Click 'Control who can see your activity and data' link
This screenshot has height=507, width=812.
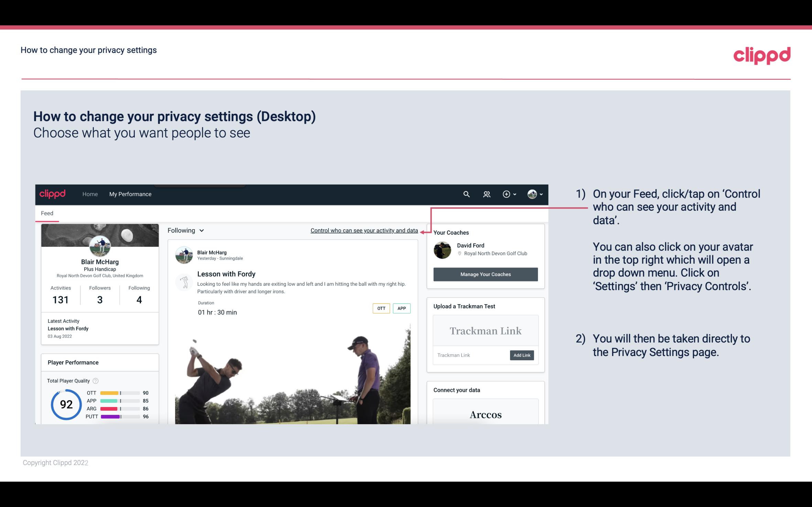click(x=364, y=230)
